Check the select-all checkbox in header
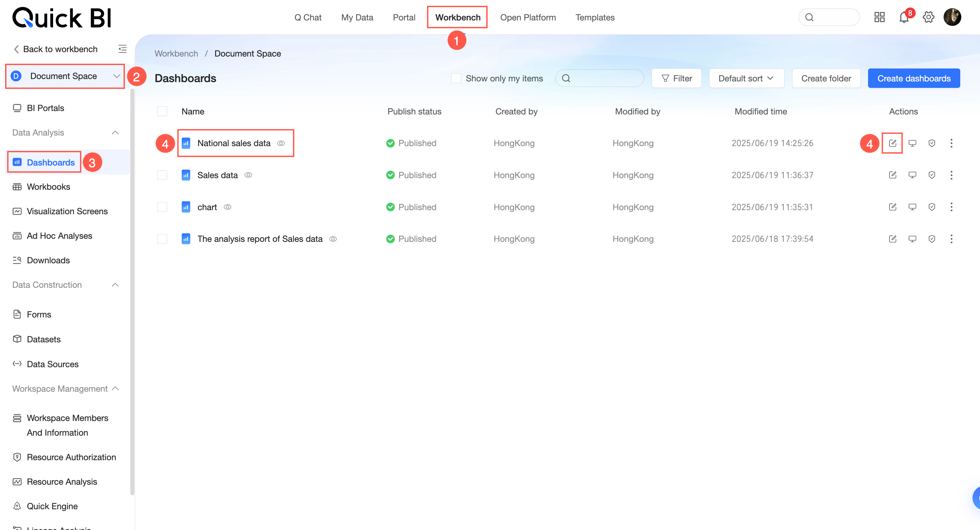Image resolution: width=980 pixels, height=530 pixels. [x=162, y=112]
